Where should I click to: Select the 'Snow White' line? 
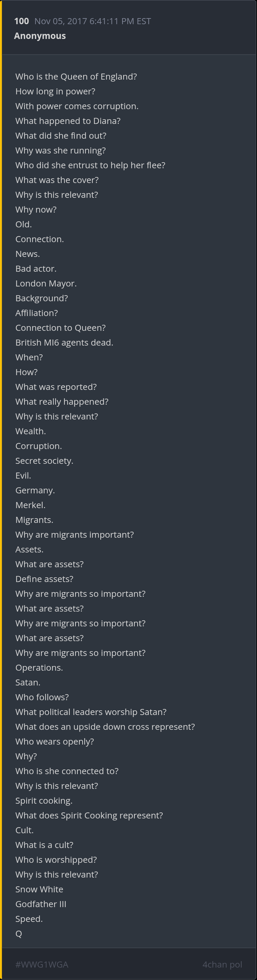point(39,889)
